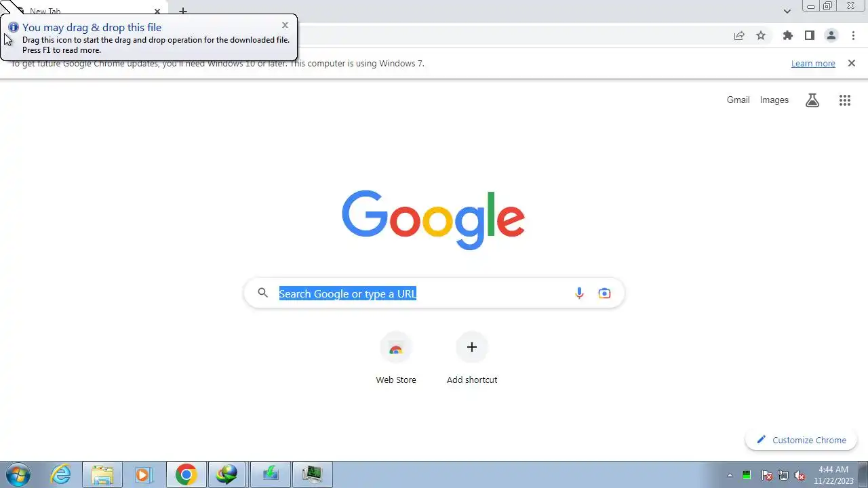Bookmark this tab with the star icon

tap(761, 35)
